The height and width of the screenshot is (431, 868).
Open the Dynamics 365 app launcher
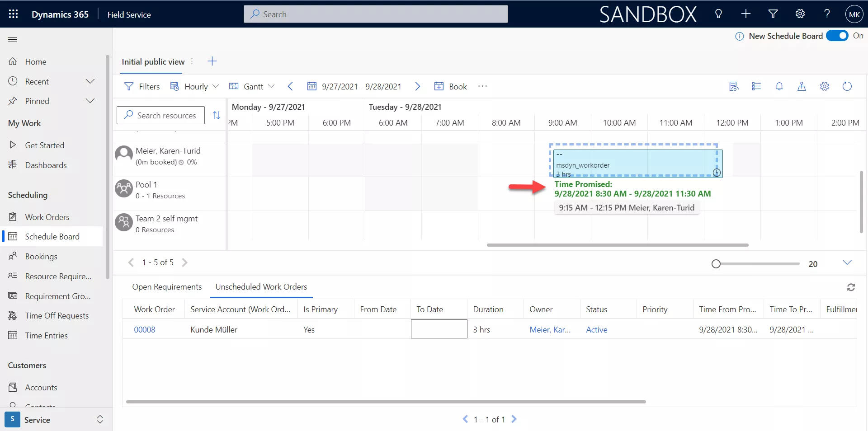point(13,14)
